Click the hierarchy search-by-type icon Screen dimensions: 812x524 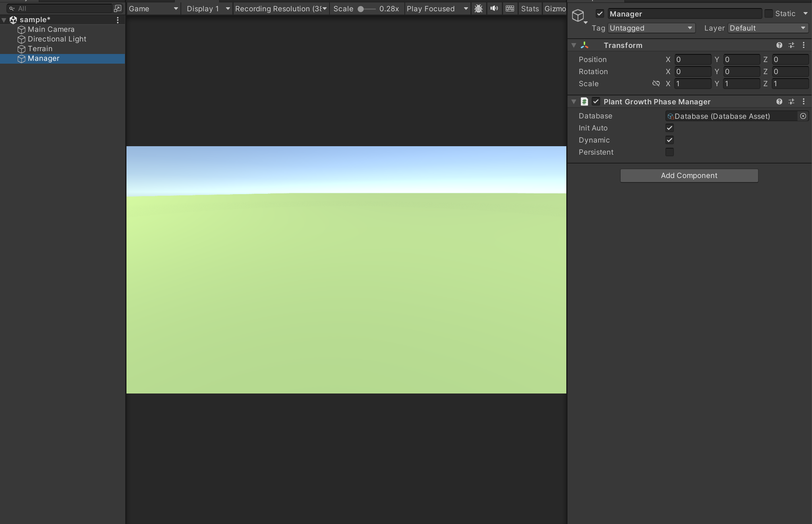pyautogui.click(x=118, y=8)
